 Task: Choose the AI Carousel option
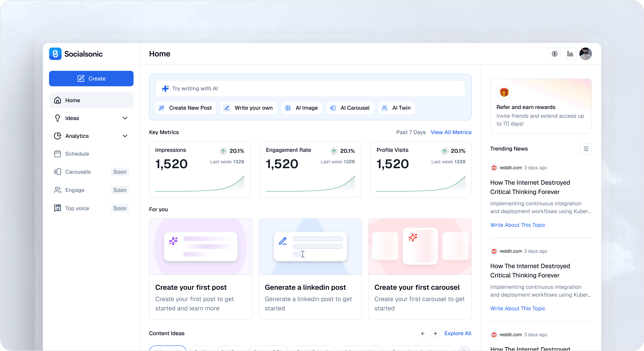350,108
